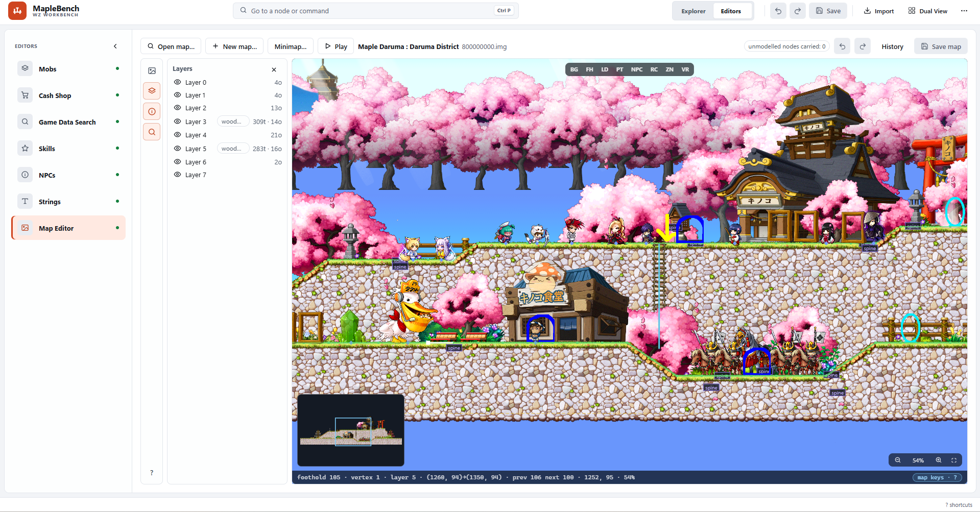Screen dimensions: 980x512
Task: Toggle the VR overlay filter
Action: 685,69
